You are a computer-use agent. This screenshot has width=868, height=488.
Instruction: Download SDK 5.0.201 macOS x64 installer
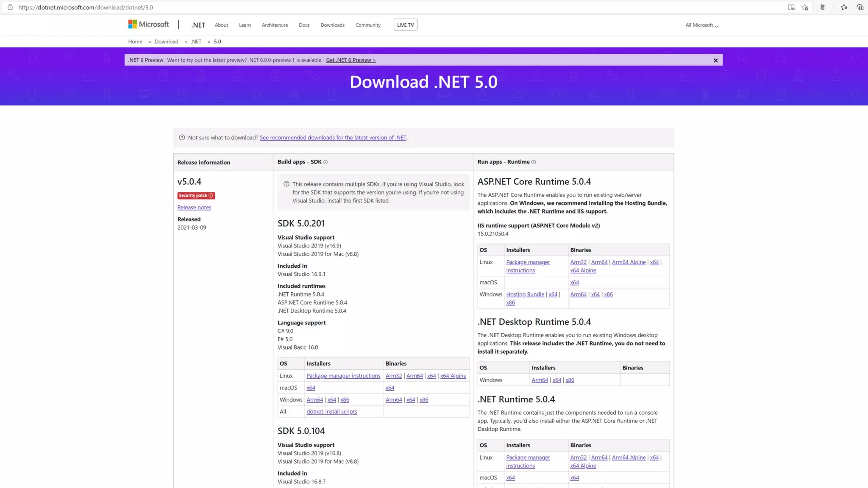311,388
